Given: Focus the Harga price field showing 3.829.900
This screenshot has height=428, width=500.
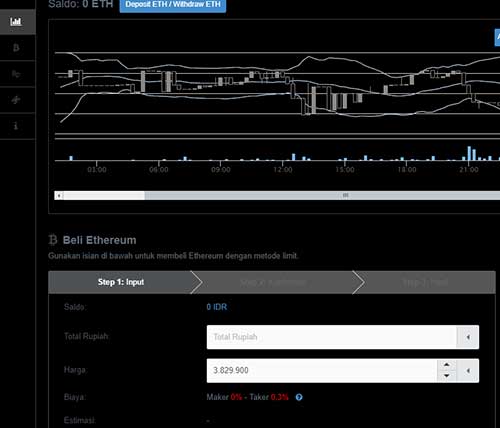Looking at the screenshot, I should coord(322,370).
